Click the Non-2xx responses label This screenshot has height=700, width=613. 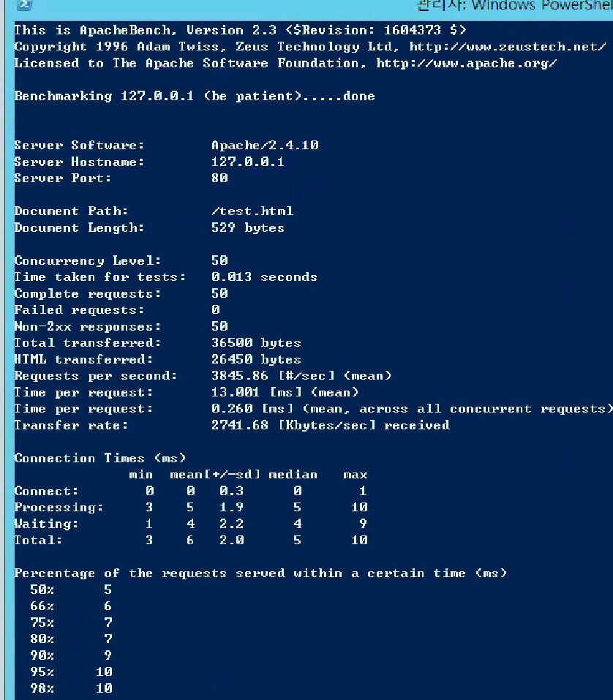[88, 326]
